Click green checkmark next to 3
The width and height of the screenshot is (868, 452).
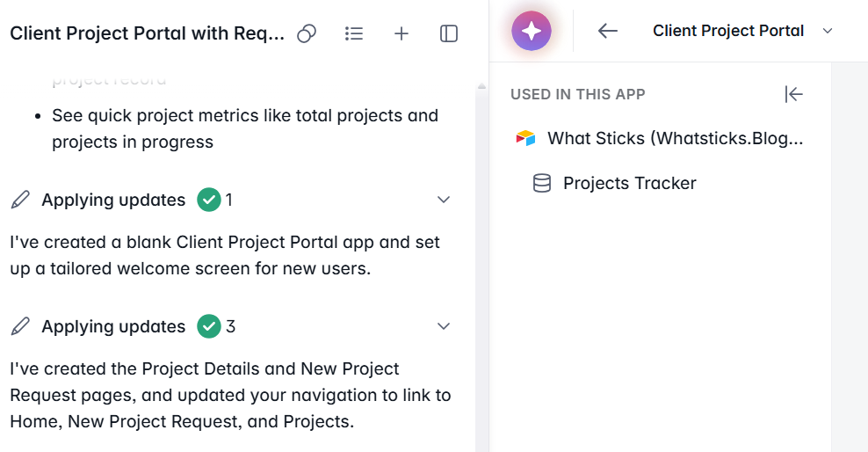coord(209,326)
